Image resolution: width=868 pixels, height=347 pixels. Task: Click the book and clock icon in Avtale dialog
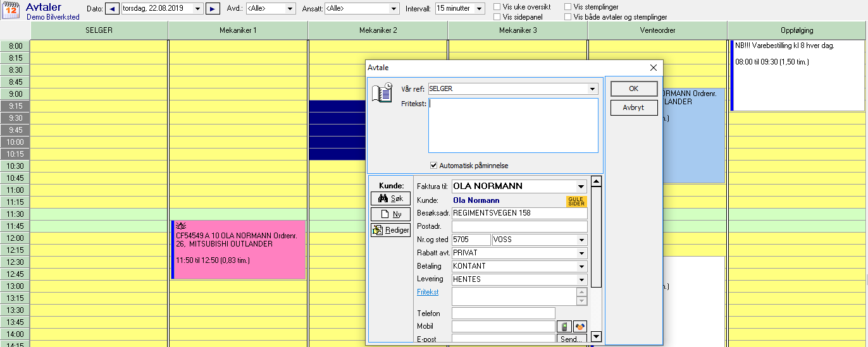pyautogui.click(x=383, y=92)
